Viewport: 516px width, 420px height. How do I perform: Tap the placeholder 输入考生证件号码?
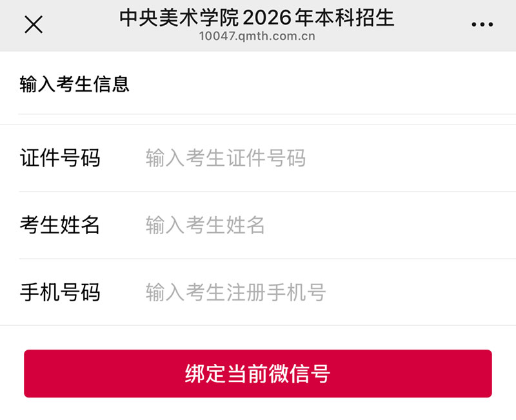[225, 158]
